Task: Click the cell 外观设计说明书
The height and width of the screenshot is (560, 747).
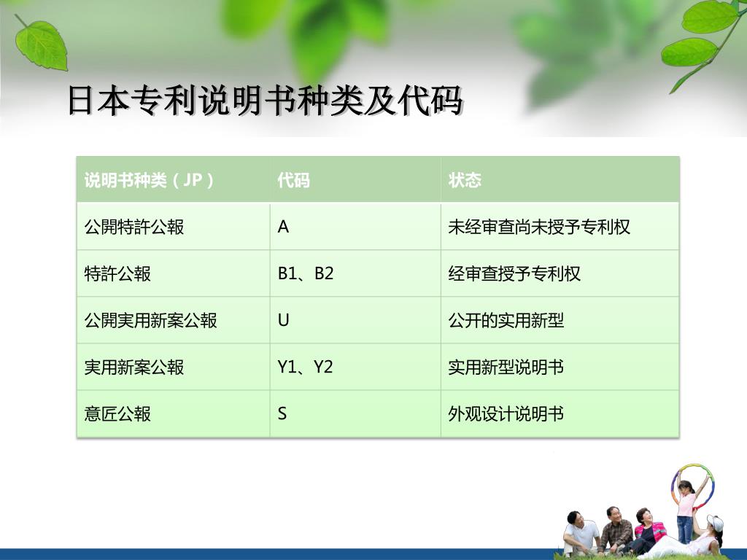Action: tap(560, 413)
